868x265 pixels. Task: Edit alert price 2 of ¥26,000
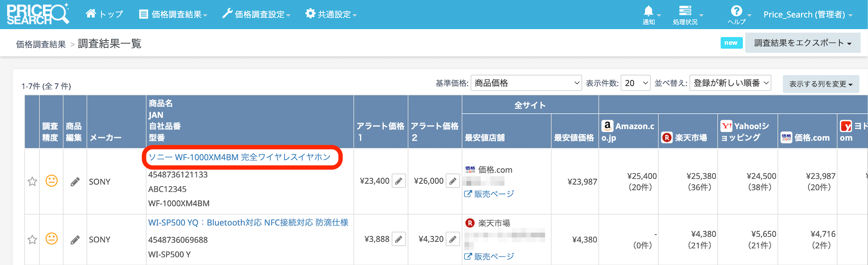pyautogui.click(x=452, y=181)
